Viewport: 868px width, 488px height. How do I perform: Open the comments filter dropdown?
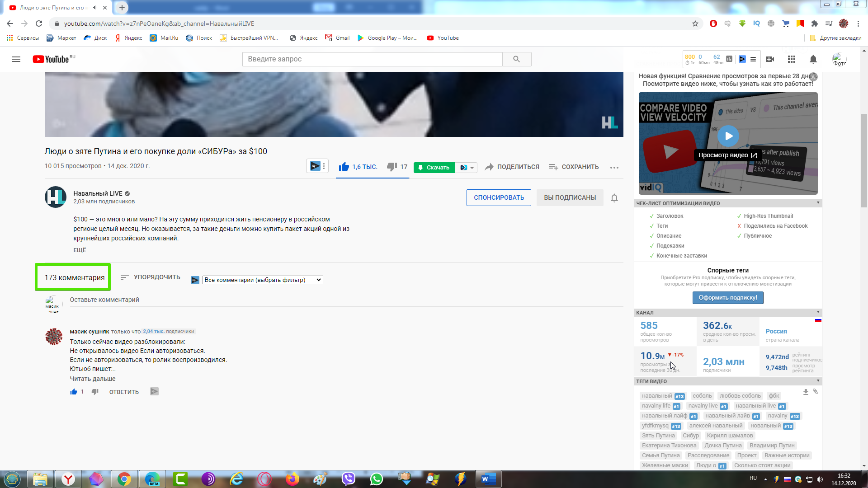pyautogui.click(x=262, y=279)
